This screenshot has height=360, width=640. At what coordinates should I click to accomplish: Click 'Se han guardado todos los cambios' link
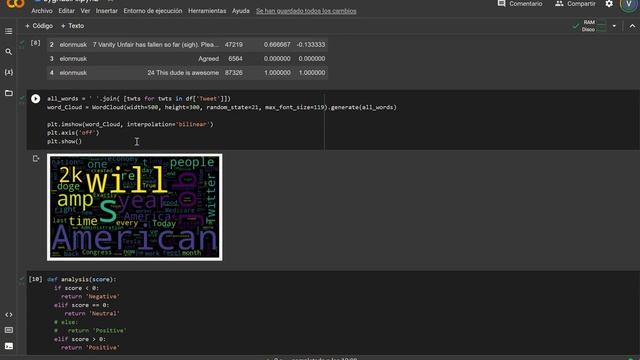tap(306, 11)
